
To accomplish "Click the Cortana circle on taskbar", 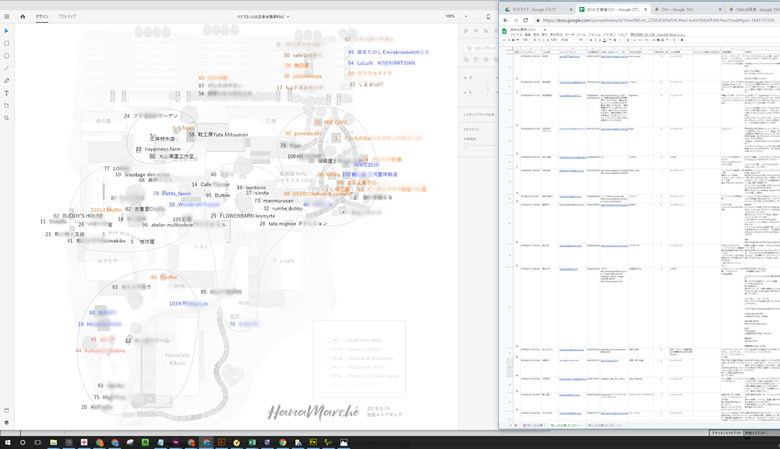I will (22, 442).
